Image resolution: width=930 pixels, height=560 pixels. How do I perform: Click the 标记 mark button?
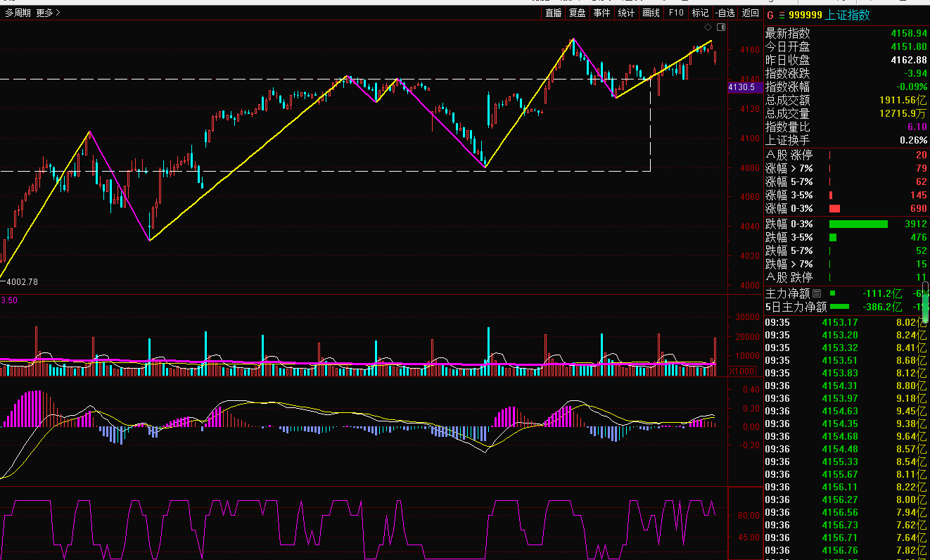tap(700, 13)
